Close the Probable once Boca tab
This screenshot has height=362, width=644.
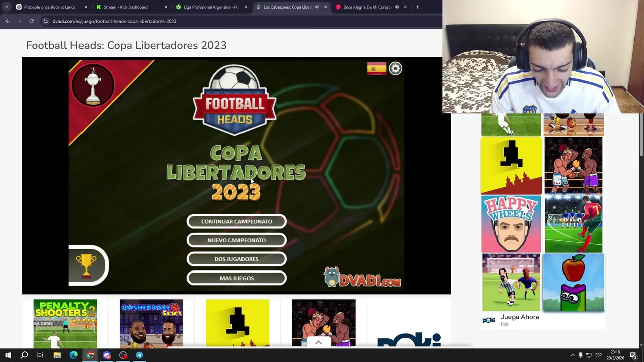[86, 7]
